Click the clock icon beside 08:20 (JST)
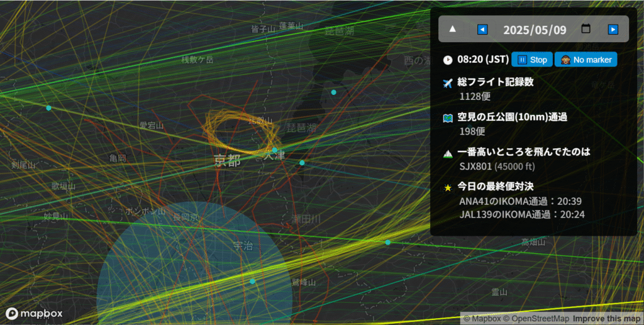Viewport: 644px width, 325px height. (448, 60)
